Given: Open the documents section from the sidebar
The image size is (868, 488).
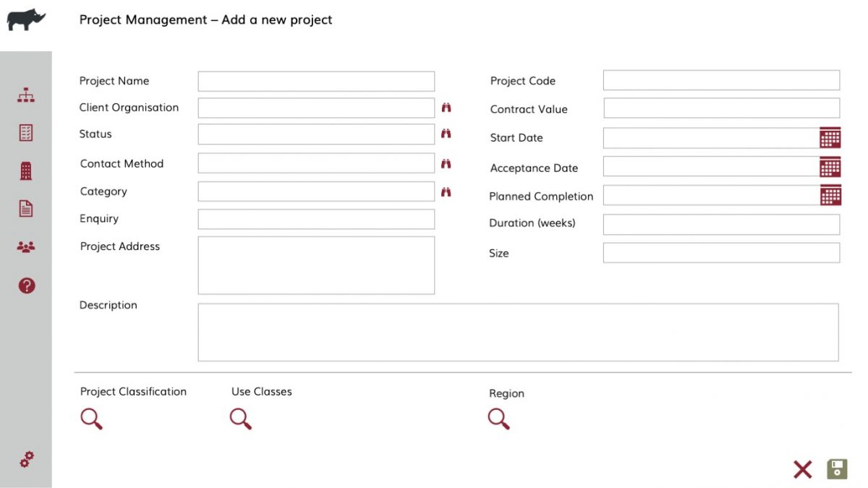Looking at the screenshot, I should [25, 207].
